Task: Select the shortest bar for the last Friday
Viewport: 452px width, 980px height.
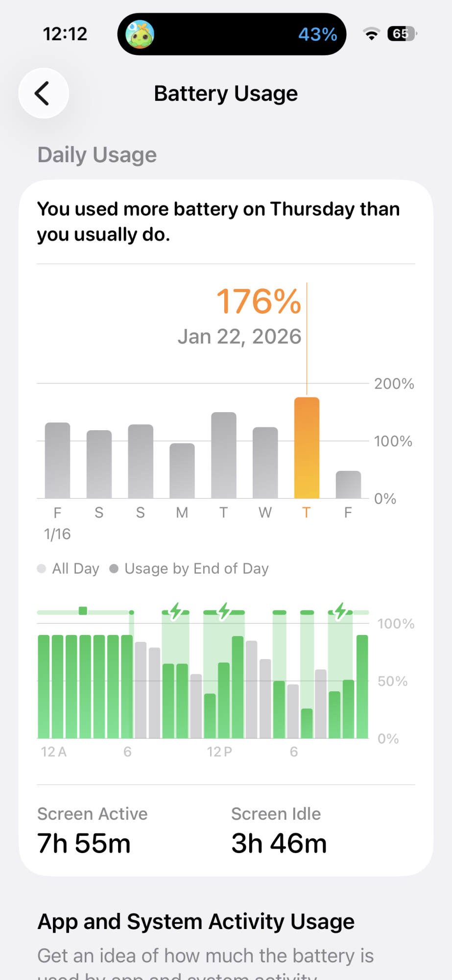Action: [348, 485]
